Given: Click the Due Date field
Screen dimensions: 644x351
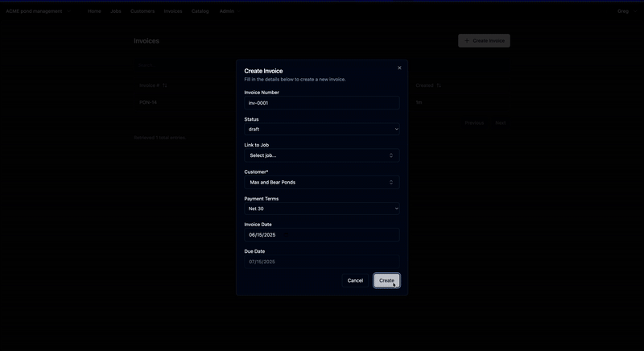Looking at the screenshot, I should [321, 262].
